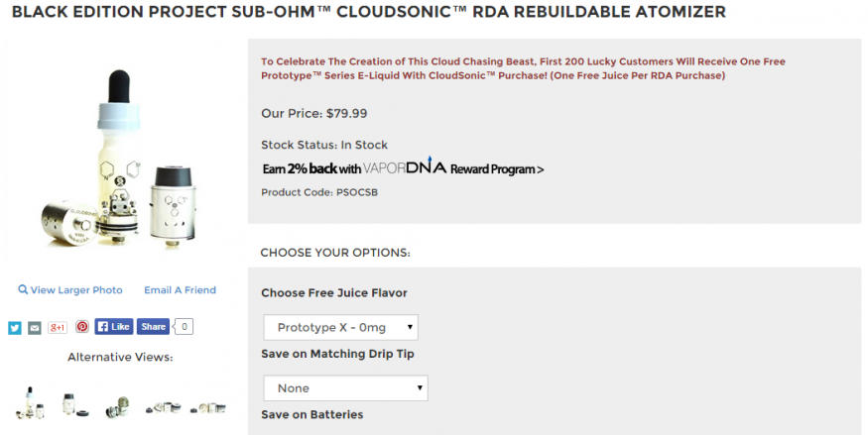Click the email envelope share icon
868x435 pixels.
[35, 328]
